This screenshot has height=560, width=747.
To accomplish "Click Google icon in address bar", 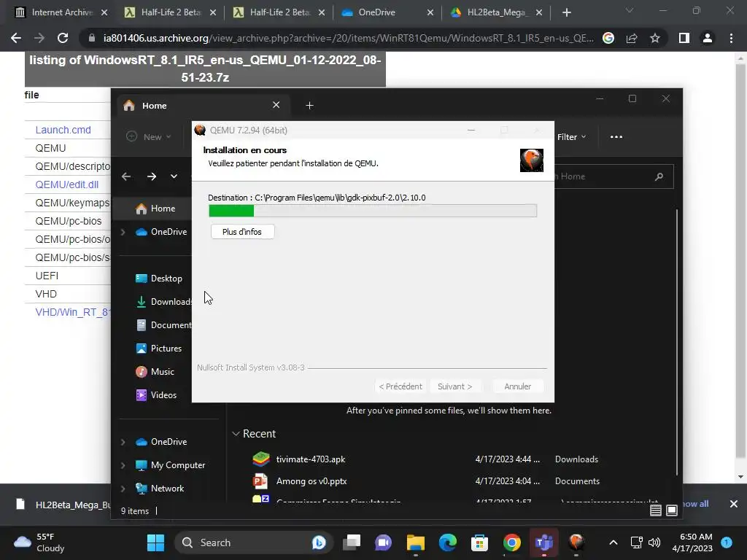I will pyautogui.click(x=608, y=38).
